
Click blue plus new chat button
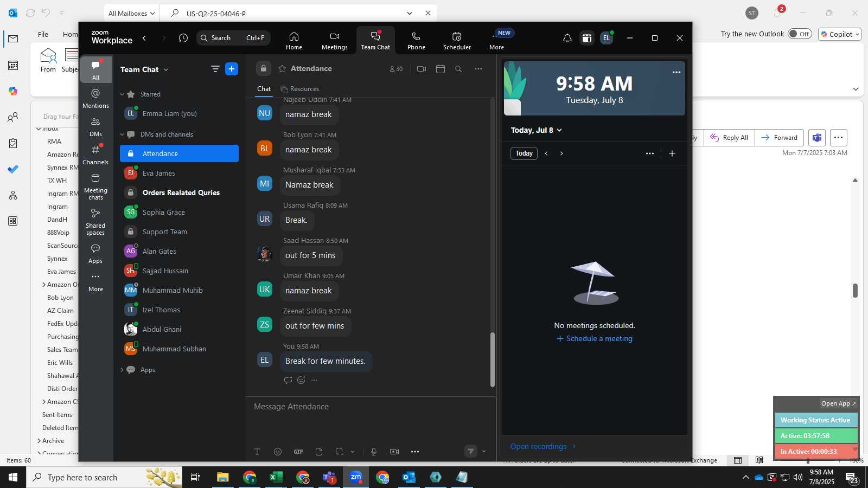click(232, 69)
